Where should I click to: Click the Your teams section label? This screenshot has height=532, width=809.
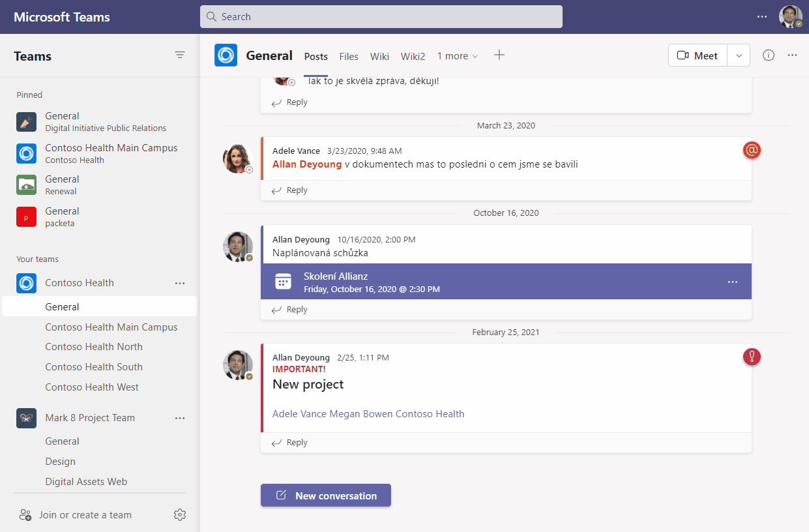(37, 259)
